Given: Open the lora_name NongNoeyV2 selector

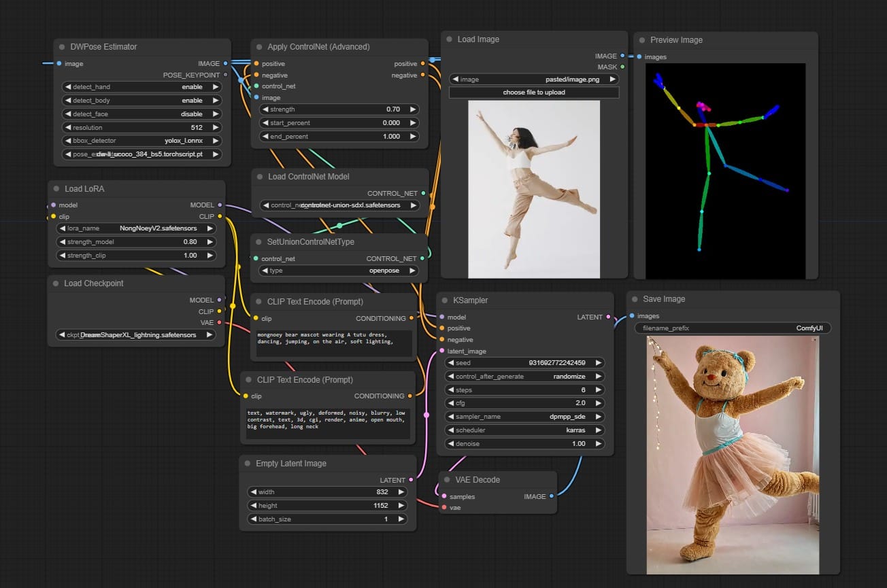Looking at the screenshot, I should [135, 228].
